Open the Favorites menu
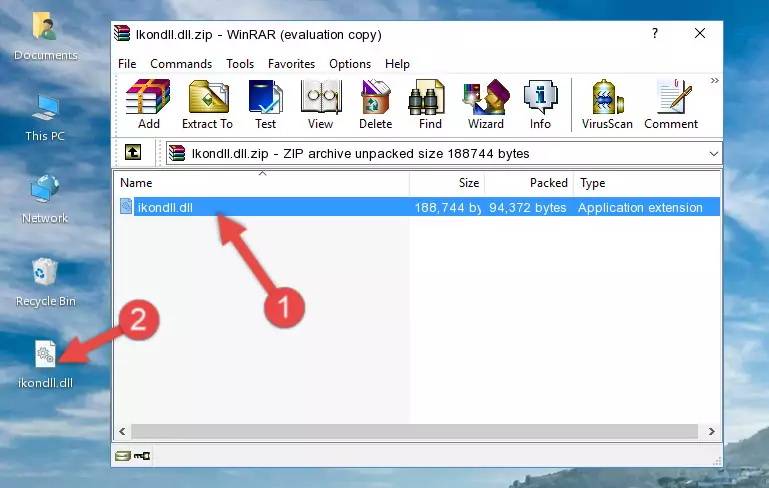 coord(291,64)
